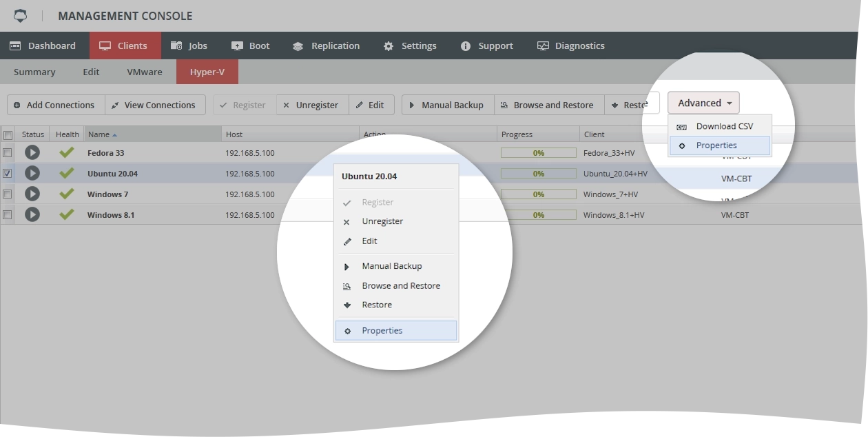This screenshot has height=437, width=868.
Task: Click Browse and Restore toolbar button
Action: click(549, 105)
